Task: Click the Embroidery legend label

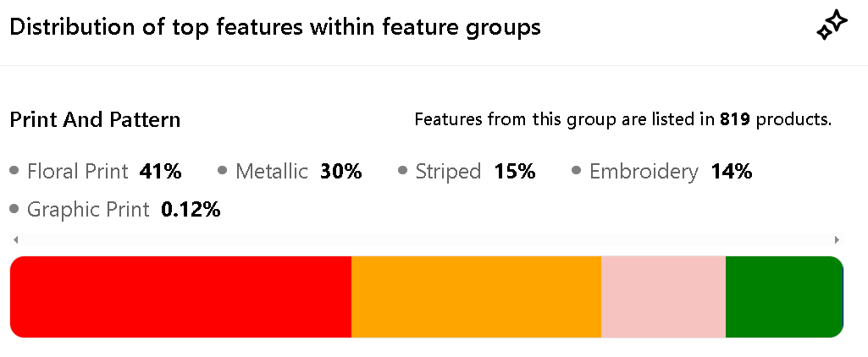Action: coord(644,172)
